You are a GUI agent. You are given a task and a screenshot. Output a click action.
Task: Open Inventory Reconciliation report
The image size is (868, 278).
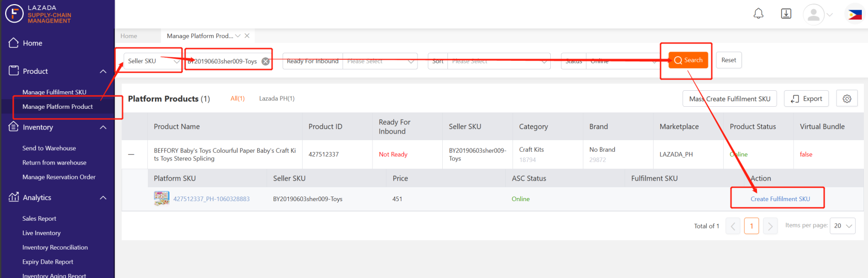55,248
